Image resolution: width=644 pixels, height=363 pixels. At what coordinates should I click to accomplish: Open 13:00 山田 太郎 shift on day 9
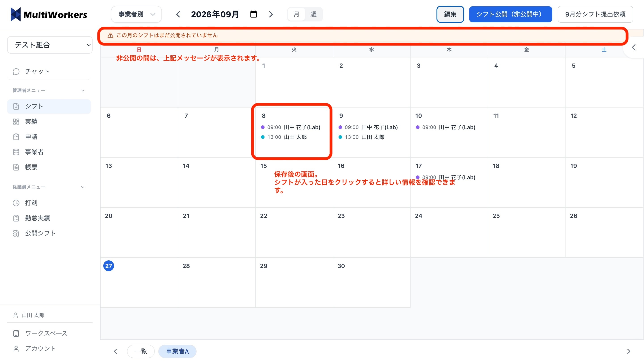tap(361, 137)
